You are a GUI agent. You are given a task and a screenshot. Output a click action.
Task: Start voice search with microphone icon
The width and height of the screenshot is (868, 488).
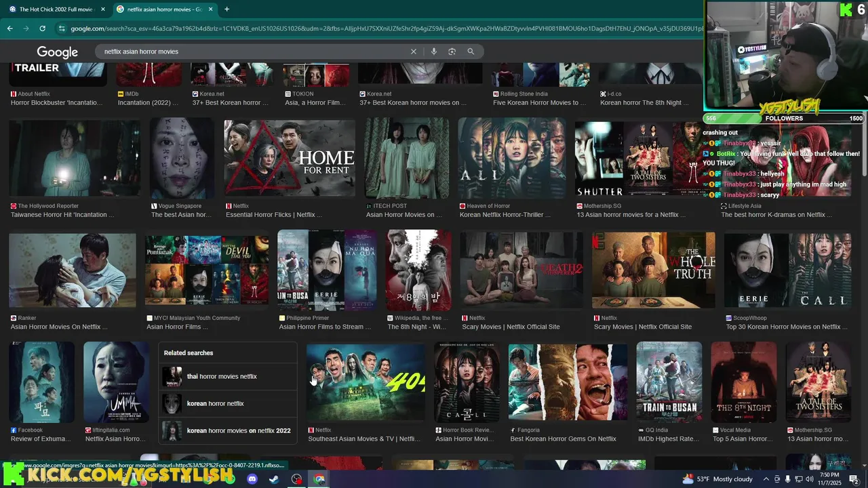point(433,52)
